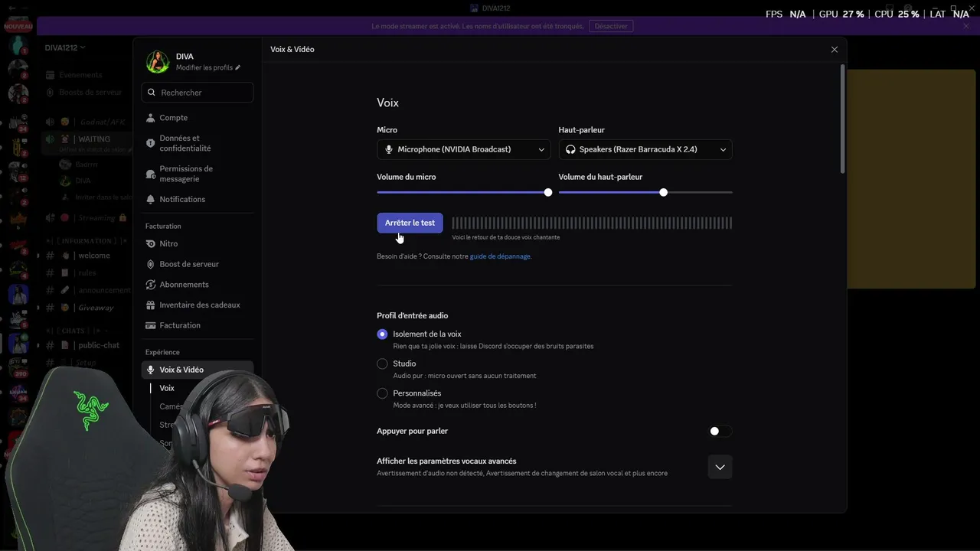The image size is (980, 551).
Task: Select the Voix sub-tab under Voix & Vidéo
Action: coord(167,388)
